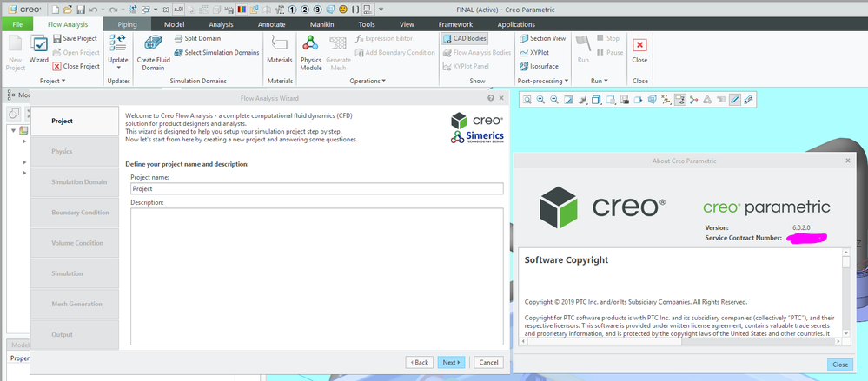Click Next in the Flow Analysis Wizard

(451, 362)
